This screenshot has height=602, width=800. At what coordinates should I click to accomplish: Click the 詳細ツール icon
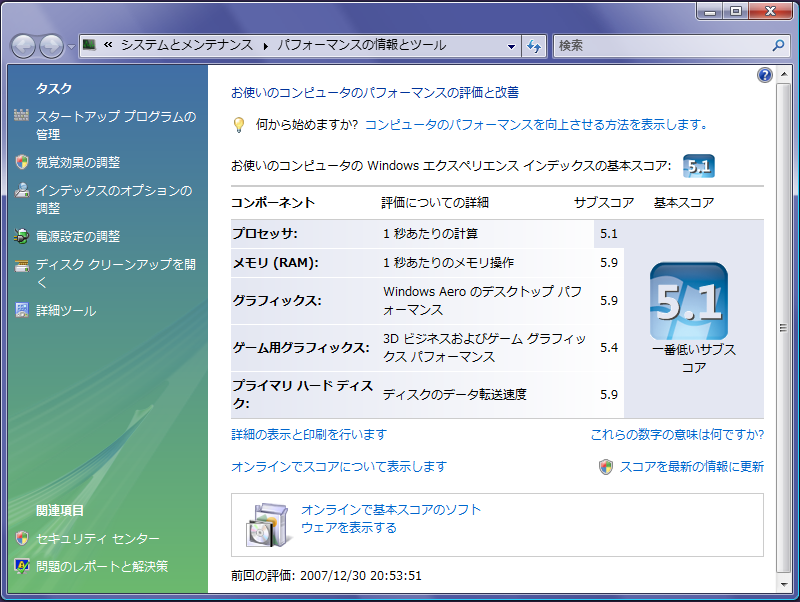(21, 310)
